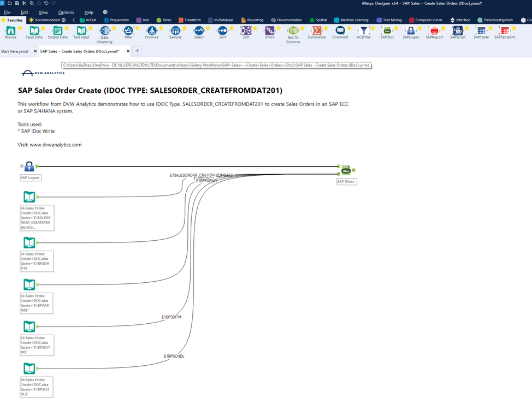Click the undo arrow icon
The height and width of the screenshot is (404, 532).
[x=46, y=3]
